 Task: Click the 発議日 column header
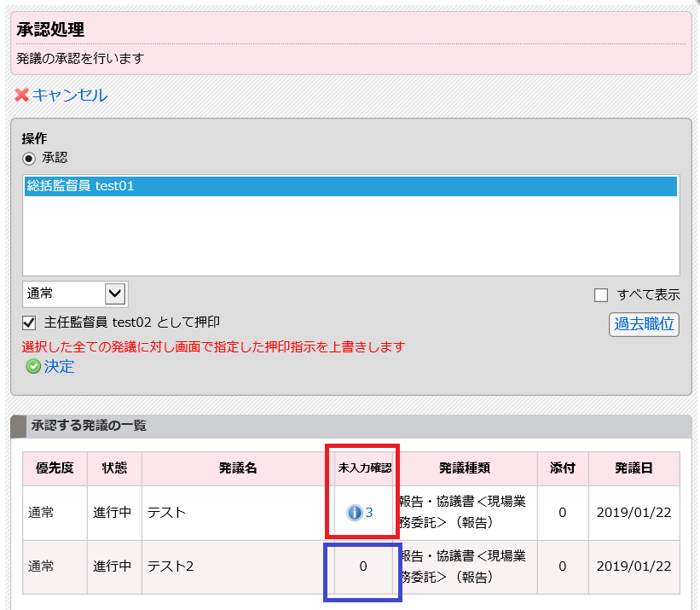click(x=633, y=468)
